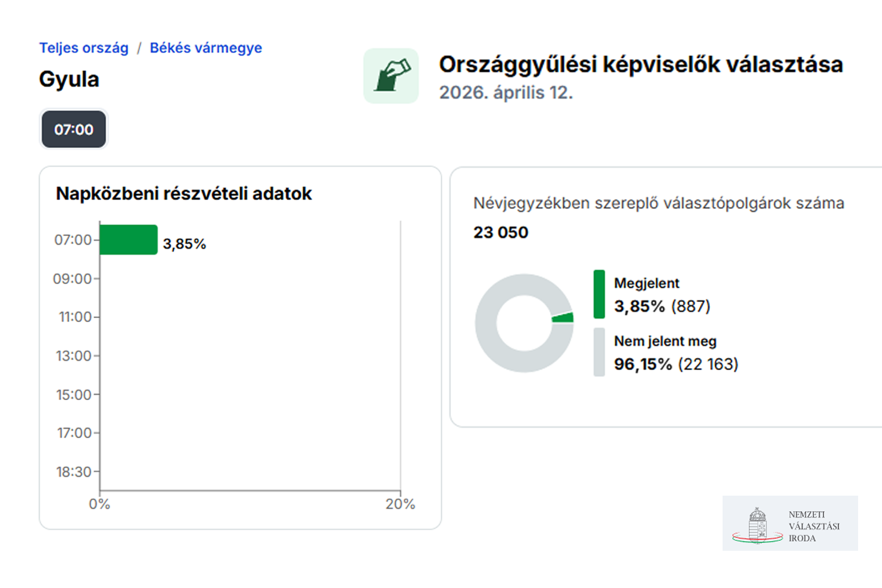
Task: Click the Nemzeti Választási Iroda logo
Action: coord(790,523)
